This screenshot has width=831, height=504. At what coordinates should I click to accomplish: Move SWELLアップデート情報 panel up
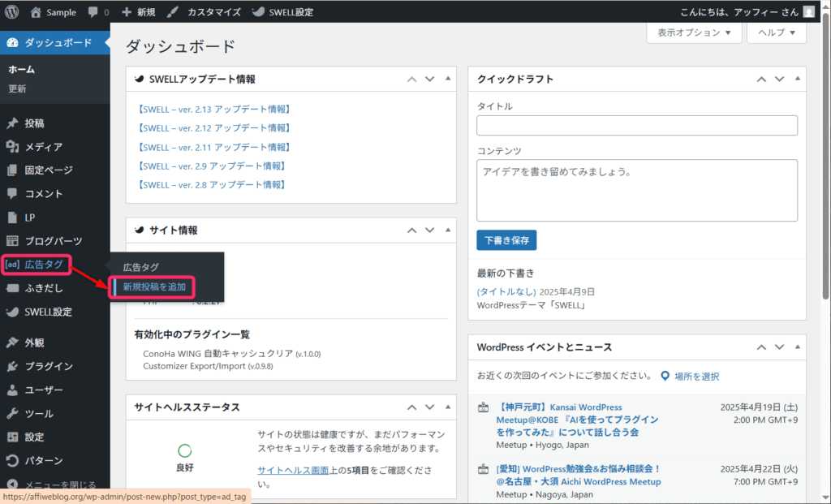[x=411, y=79]
